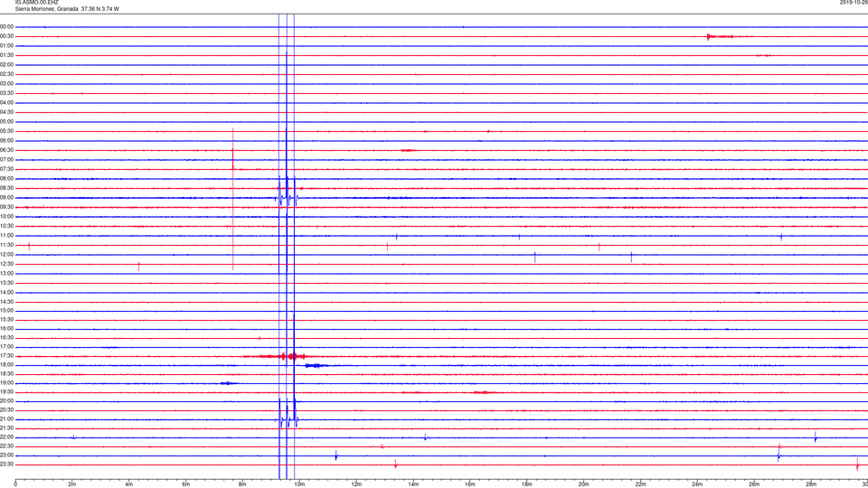
Task: Click the '01:00' time label
Action: pyautogui.click(x=7, y=45)
